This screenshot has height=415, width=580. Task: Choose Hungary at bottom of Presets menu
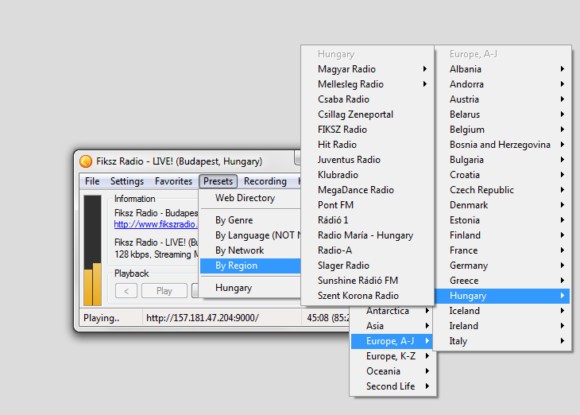pyautogui.click(x=250, y=288)
